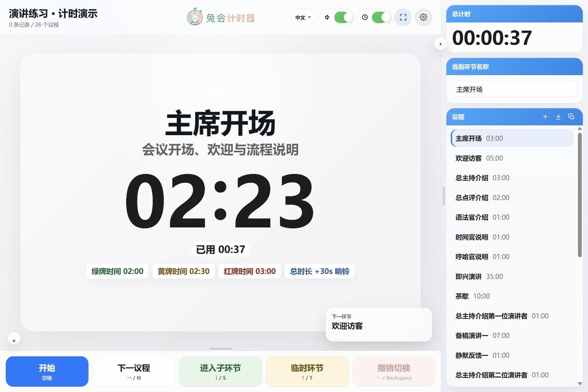Select agenda item 备稿演讲一 07:00
This screenshot has height=392, width=588.
tap(512, 336)
